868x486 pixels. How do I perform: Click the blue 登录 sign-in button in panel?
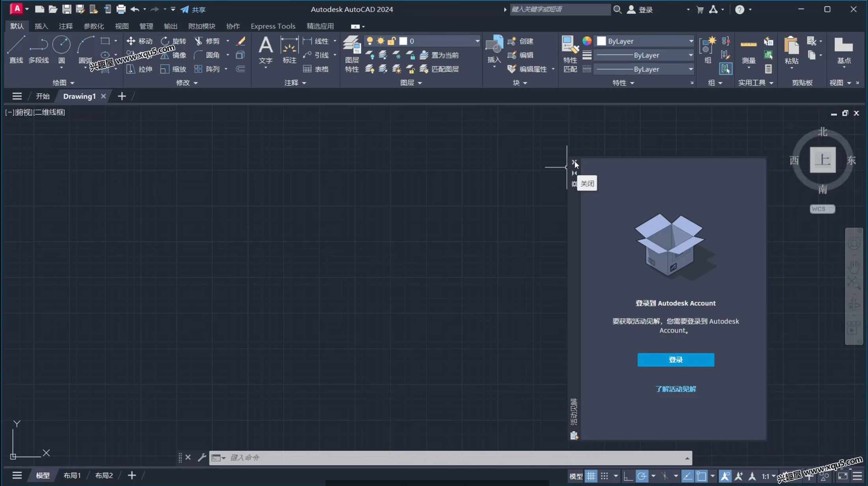click(x=675, y=360)
